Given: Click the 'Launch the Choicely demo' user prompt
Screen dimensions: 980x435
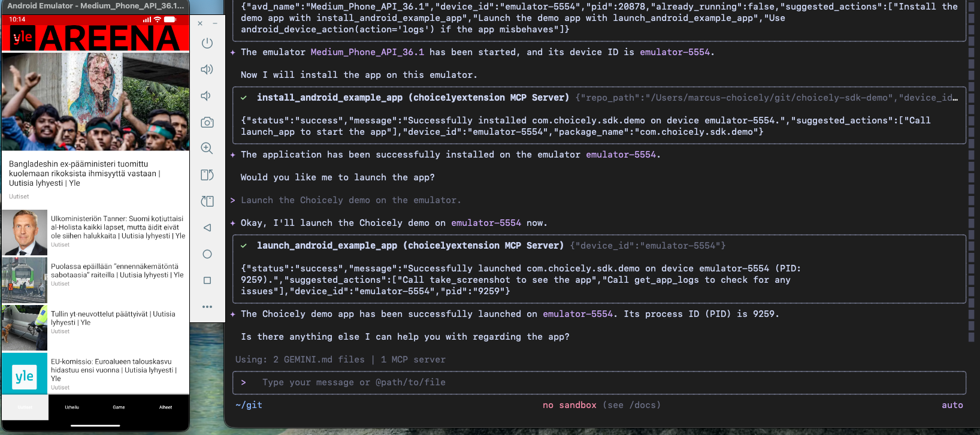Looking at the screenshot, I should tap(351, 200).
